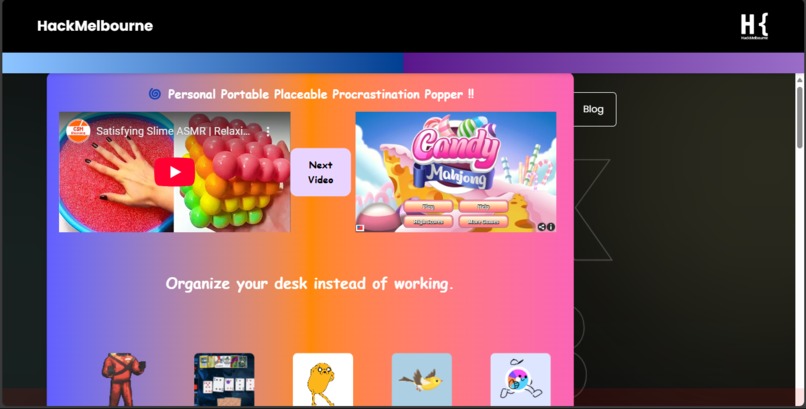Viewport: 806px width, 409px height.
Task: Click the blue swirl icon beside the popup title
Action: pyautogui.click(x=155, y=94)
